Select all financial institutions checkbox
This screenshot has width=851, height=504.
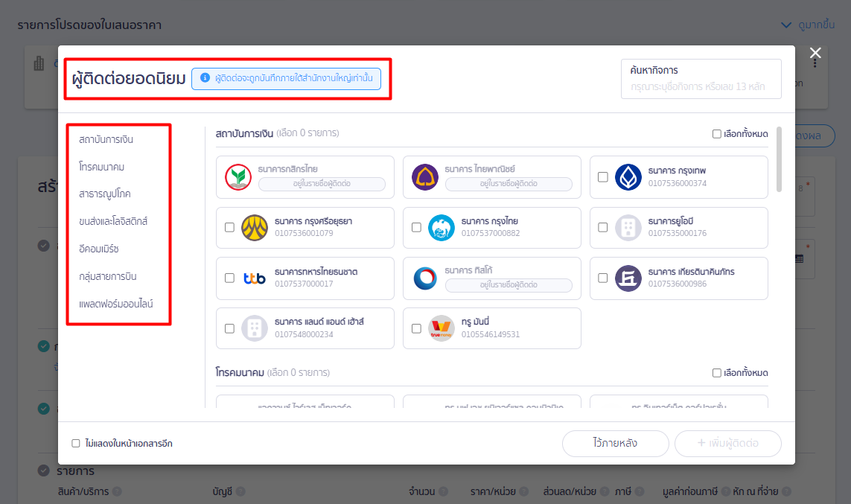(x=716, y=134)
